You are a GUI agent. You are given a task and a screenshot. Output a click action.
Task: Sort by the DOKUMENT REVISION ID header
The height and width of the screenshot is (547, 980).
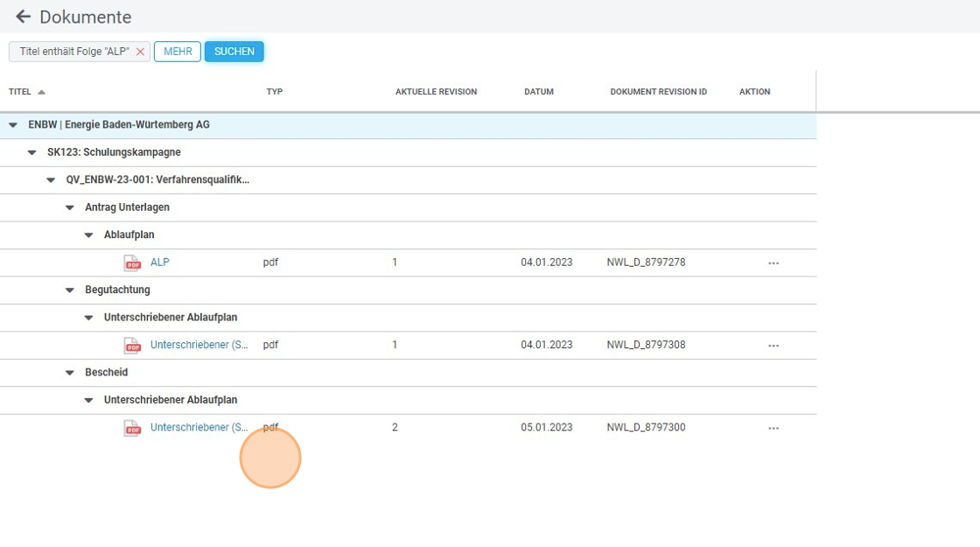pos(659,92)
